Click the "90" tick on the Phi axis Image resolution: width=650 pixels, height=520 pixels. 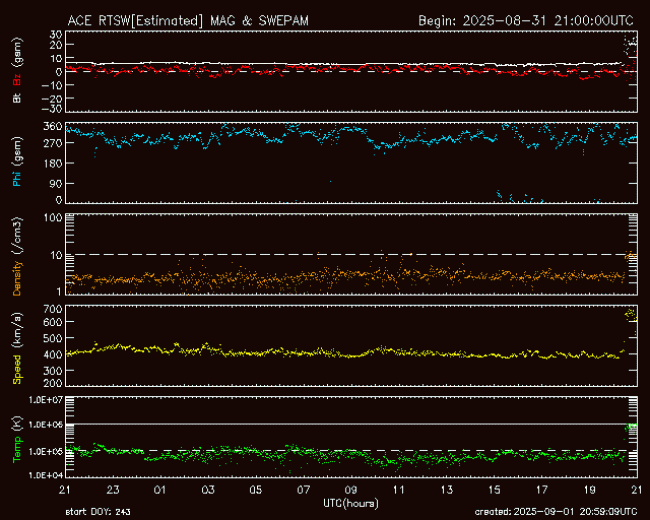[x=56, y=183]
